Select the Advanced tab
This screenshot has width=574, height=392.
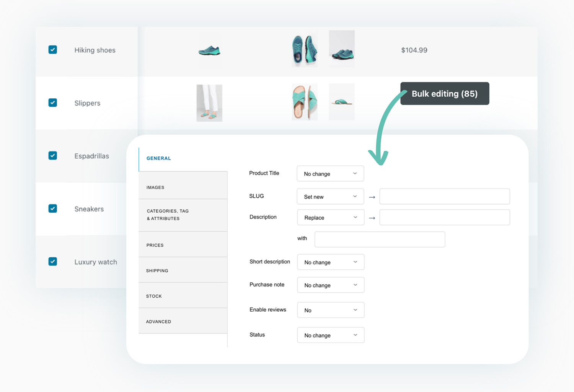point(158,321)
